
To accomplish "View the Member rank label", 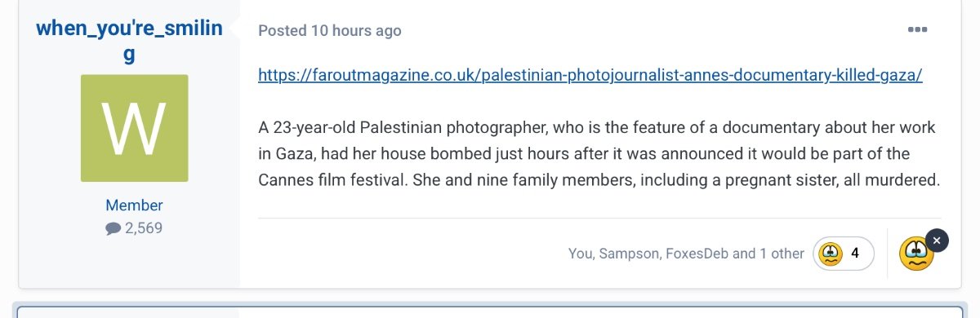I will pos(134,205).
